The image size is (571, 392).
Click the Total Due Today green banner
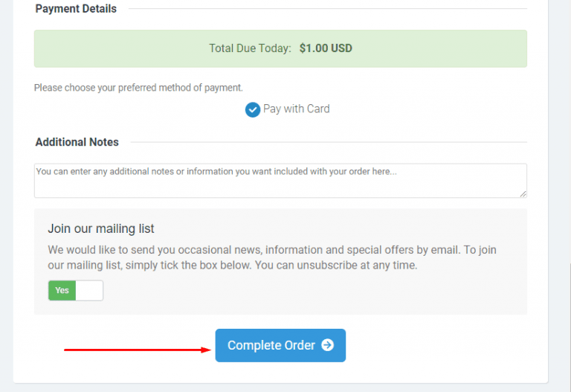click(280, 48)
